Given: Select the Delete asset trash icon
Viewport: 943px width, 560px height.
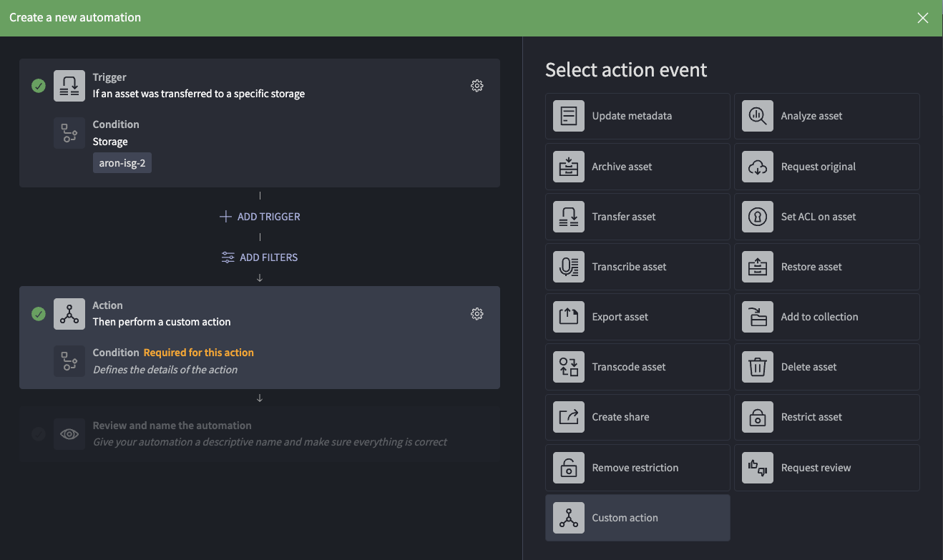Looking at the screenshot, I should [x=758, y=367].
